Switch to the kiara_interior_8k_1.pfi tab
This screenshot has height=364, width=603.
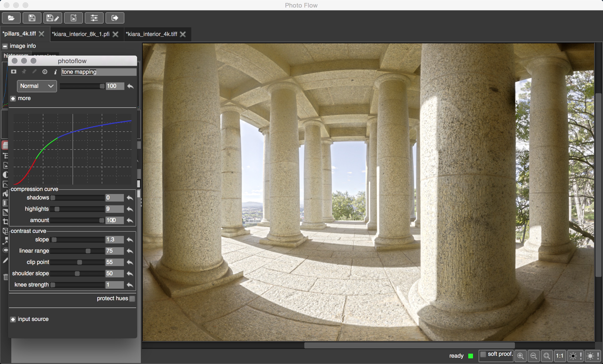point(81,34)
